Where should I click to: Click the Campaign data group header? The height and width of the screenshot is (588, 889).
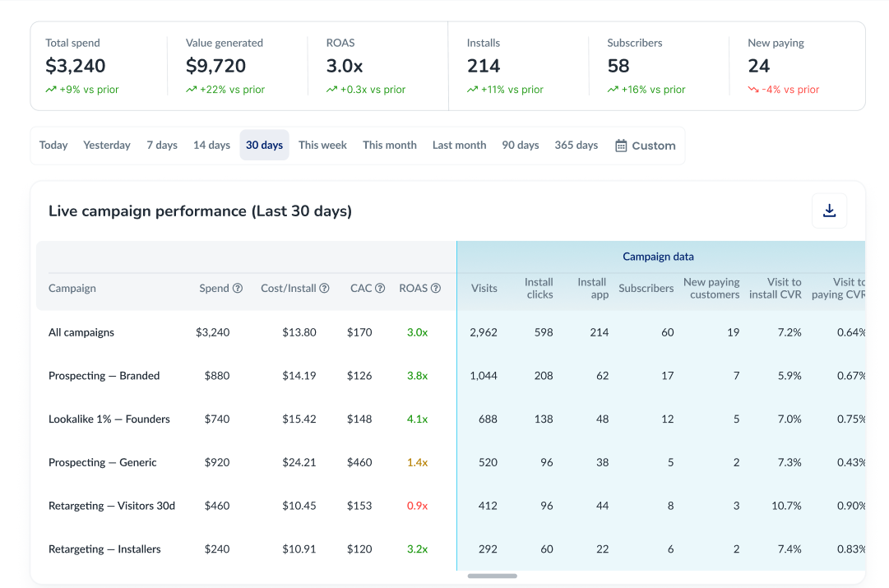coord(658,257)
